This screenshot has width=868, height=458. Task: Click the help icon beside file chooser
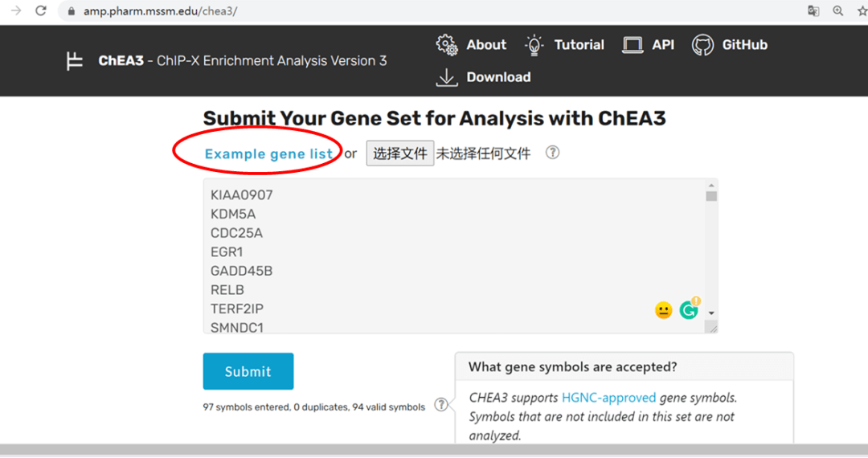[552, 153]
